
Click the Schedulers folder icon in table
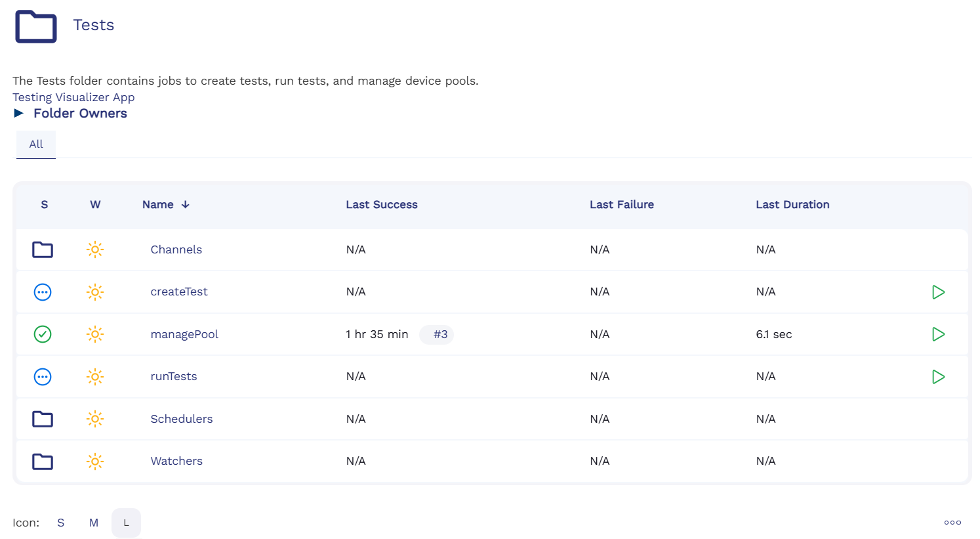point(43,419)
